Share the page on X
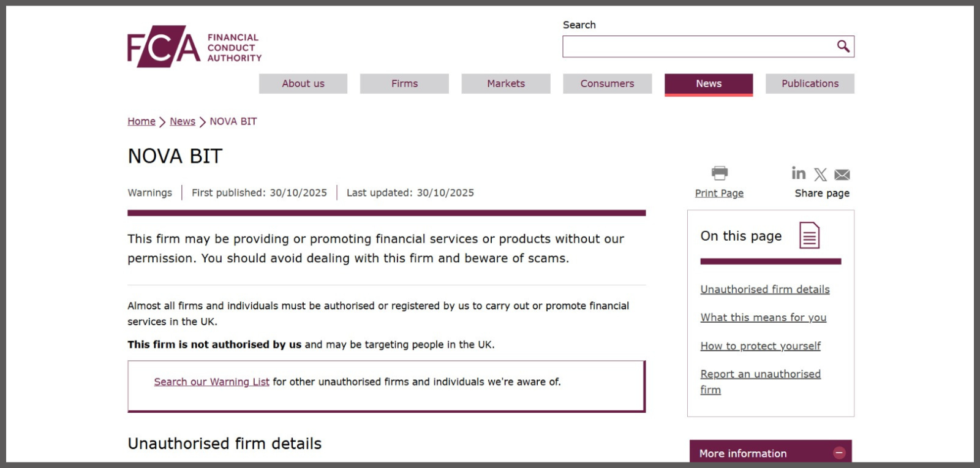This screenshot has width=980, height=468. click(x=820, y=173)
